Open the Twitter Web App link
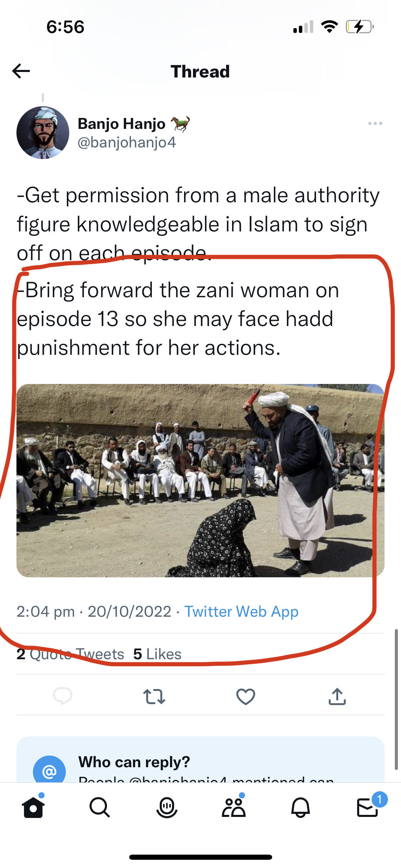 (x=241, y=612)
